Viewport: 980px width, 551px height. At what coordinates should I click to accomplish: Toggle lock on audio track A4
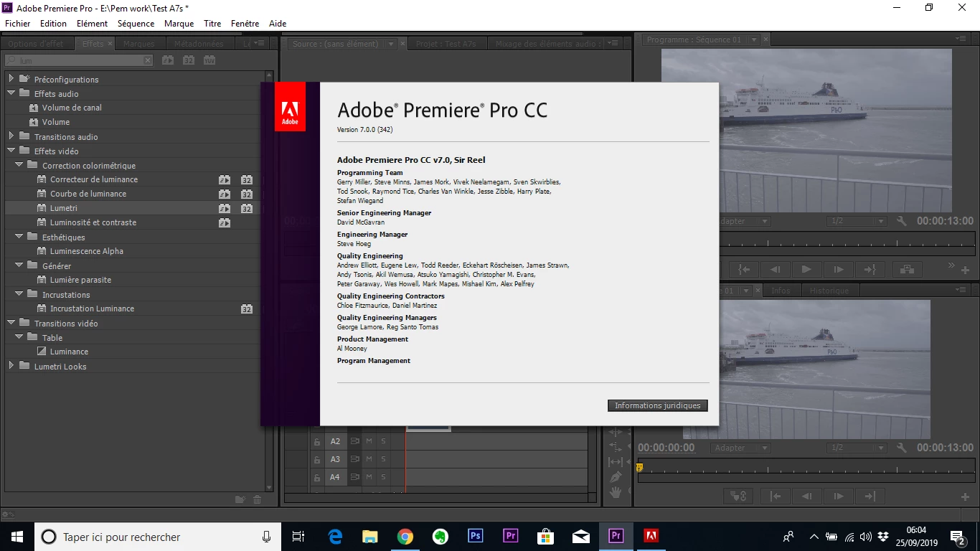pos(317,477)
